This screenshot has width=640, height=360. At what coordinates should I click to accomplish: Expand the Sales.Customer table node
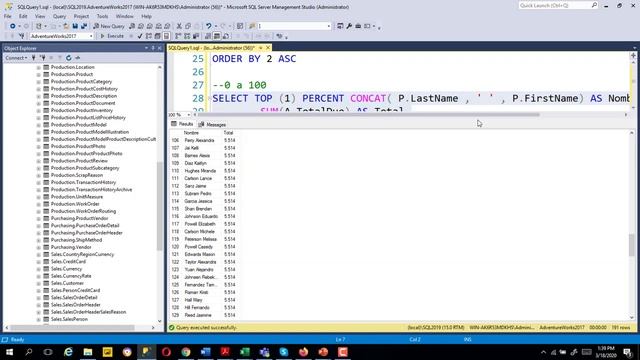click(x=38, y=283)
